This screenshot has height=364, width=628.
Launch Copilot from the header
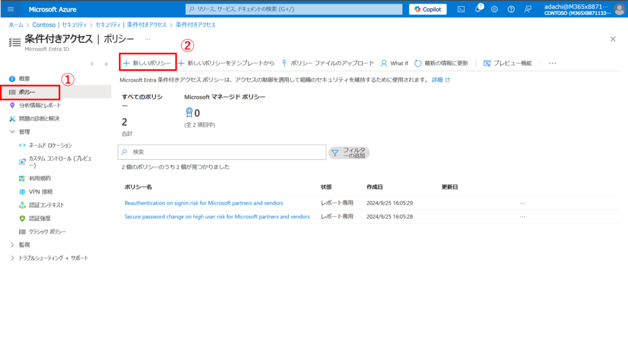[x=427, y=9]
